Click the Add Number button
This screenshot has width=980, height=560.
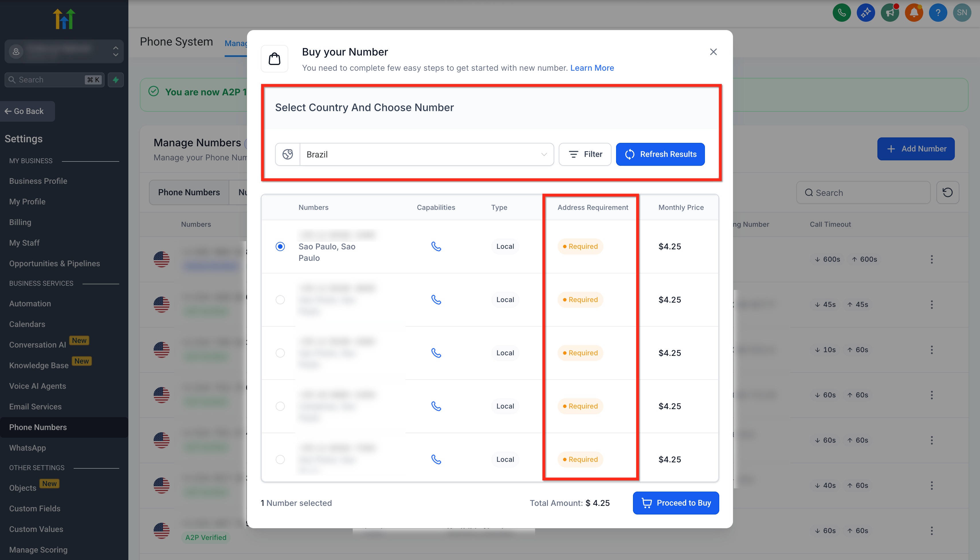click(x=916, y=149)
